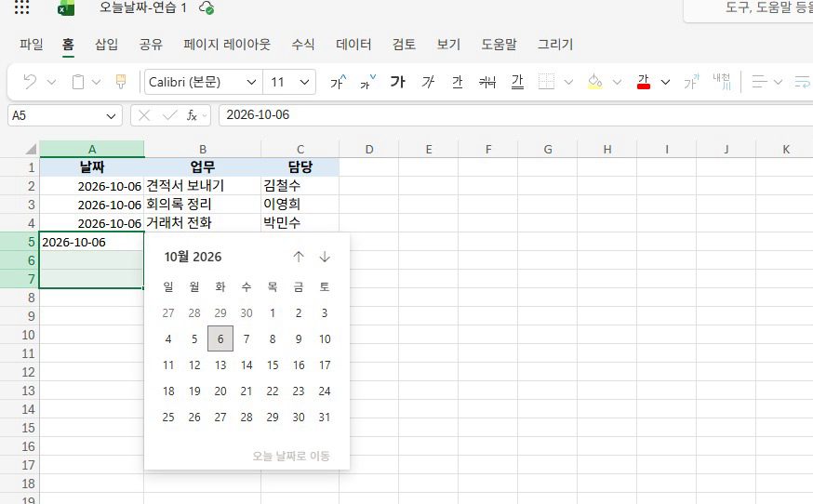
Task: Switch to the 공유 tab
Action: [151, 44]
